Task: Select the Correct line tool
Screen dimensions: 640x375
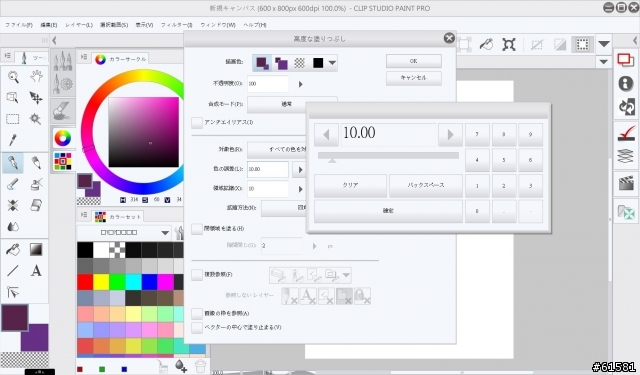Action: click(13, 292)
